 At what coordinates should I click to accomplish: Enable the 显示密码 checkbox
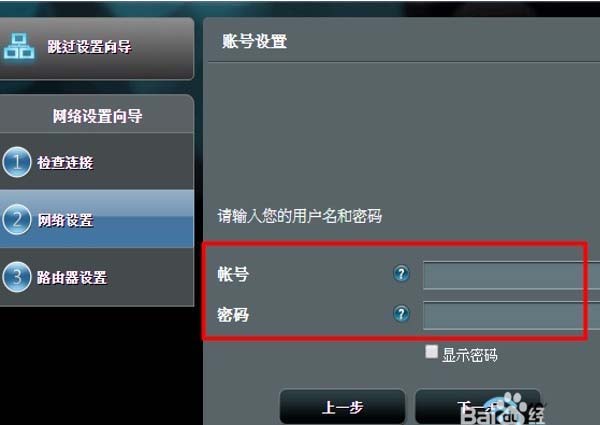(x=431, y=352)
